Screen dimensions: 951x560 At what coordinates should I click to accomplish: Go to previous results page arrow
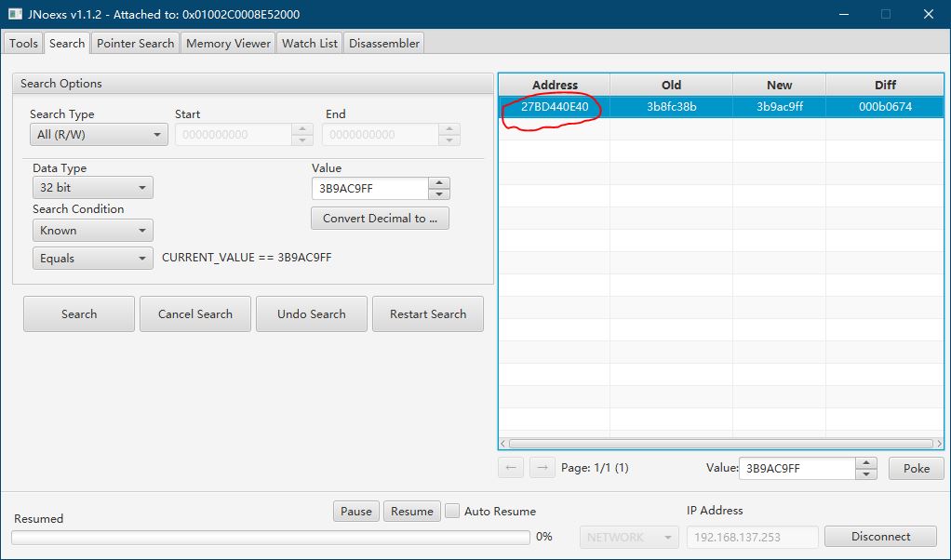coord(511,468)
